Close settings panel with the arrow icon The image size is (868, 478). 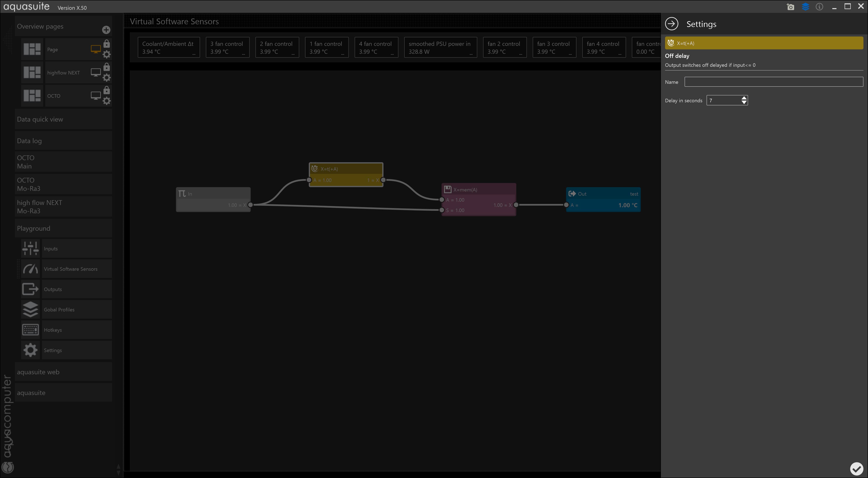tap(671, 24)
